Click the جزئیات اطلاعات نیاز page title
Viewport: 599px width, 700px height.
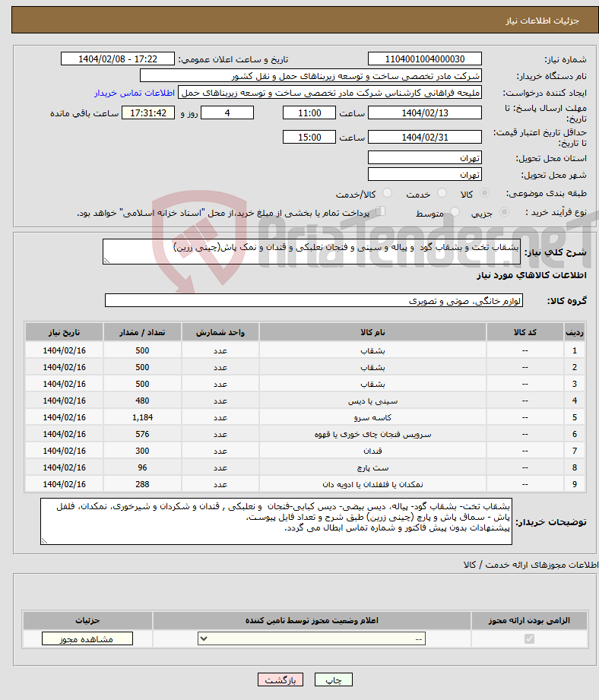click(542, 21)
